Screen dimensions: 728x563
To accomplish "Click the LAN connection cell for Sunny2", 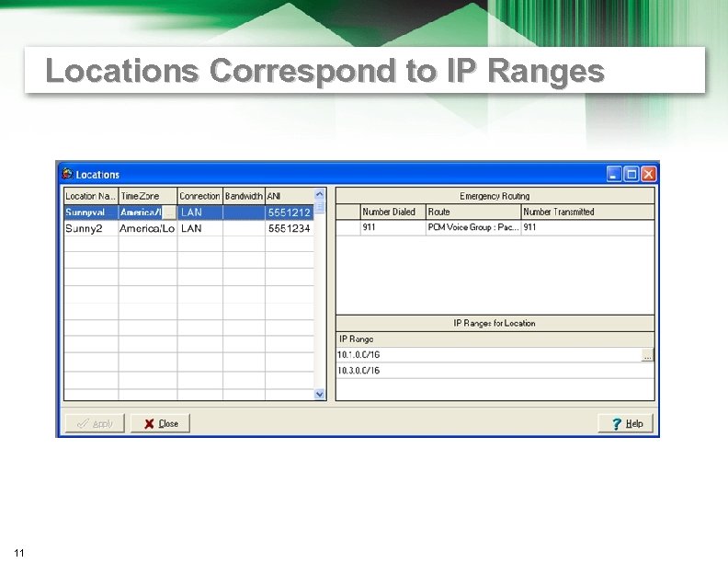I will 199,228.
